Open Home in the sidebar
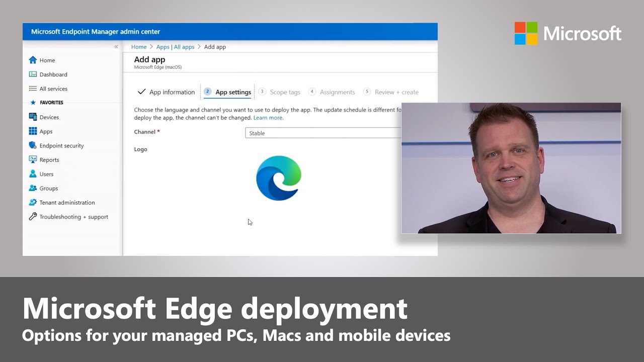This screenshot has height=362, width=644. tap(47, 60)
